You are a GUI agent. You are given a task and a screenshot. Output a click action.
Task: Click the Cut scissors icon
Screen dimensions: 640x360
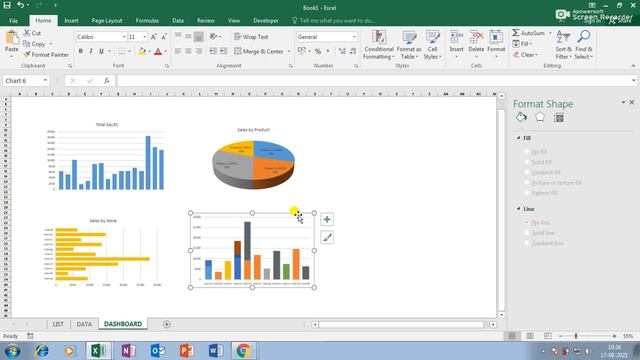tap(27, 33)
